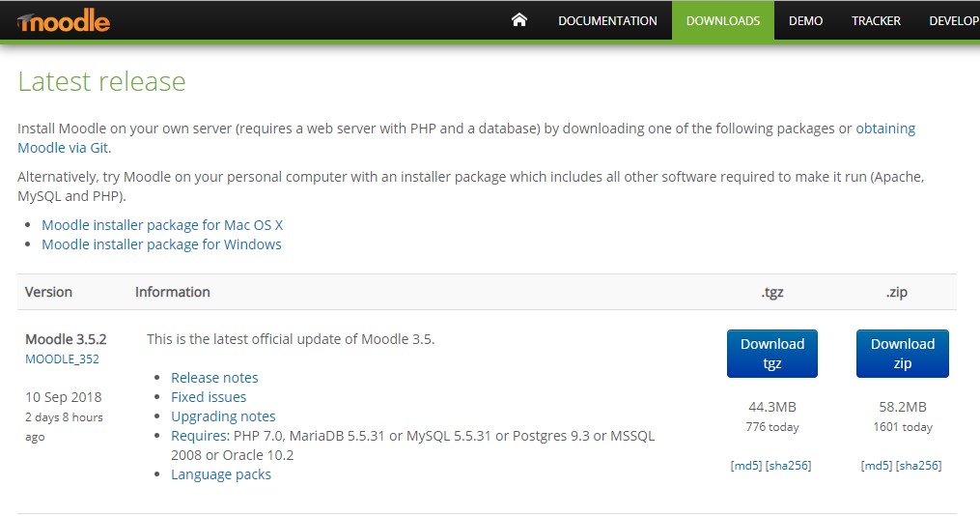Select the Downloads tab
Viewport: 980px width, 516px height.
[723, 20]
